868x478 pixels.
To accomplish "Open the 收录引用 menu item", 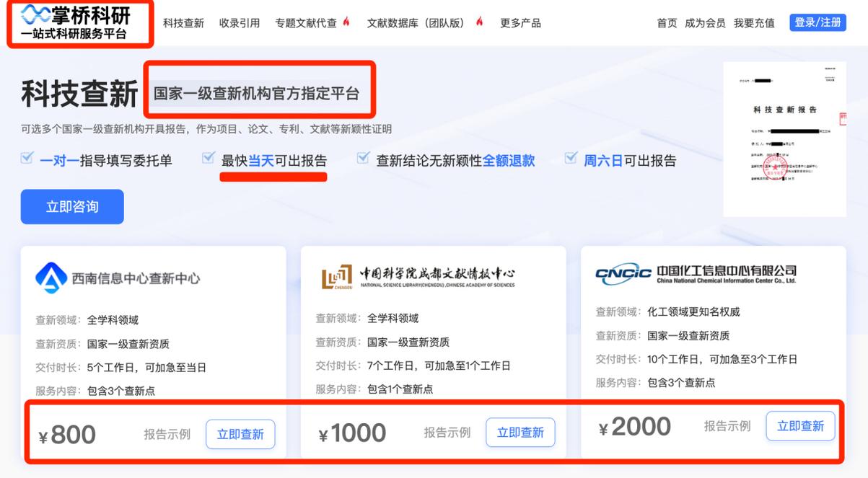I will click(x=240, y=23).
